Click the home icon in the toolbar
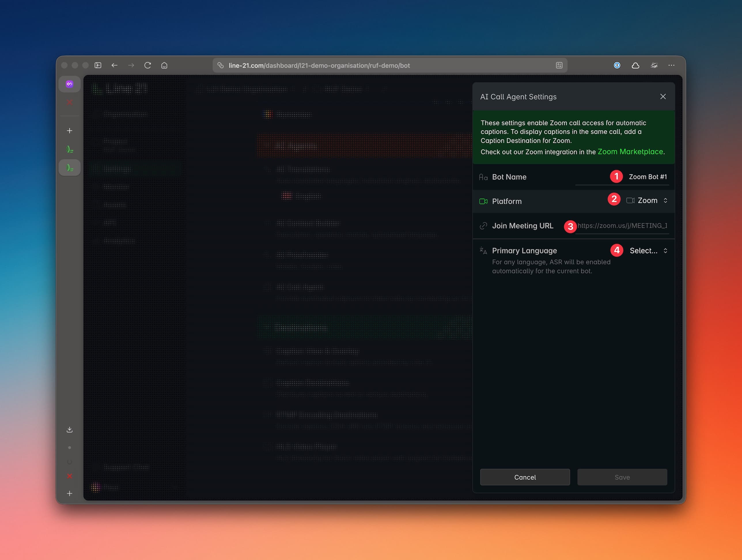 click(x=164, y=65)
